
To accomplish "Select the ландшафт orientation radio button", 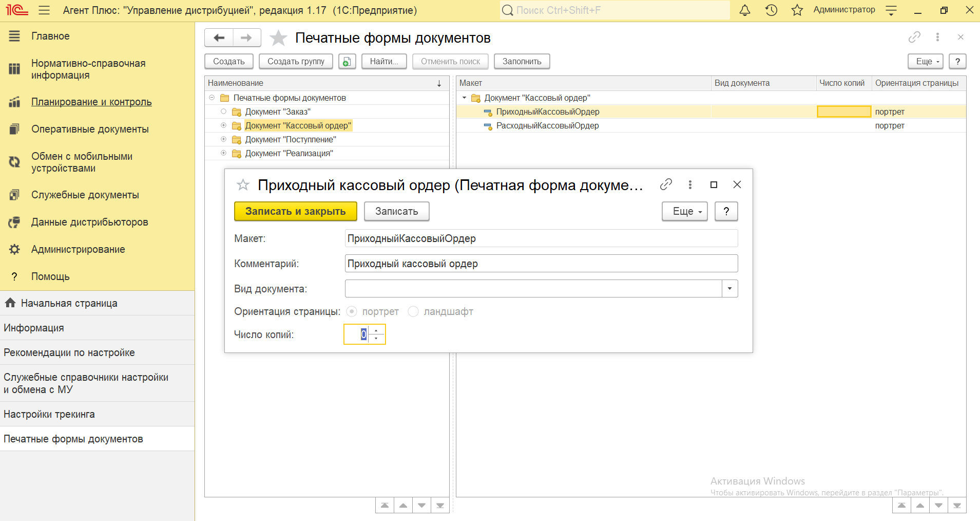I will [413, 311].
